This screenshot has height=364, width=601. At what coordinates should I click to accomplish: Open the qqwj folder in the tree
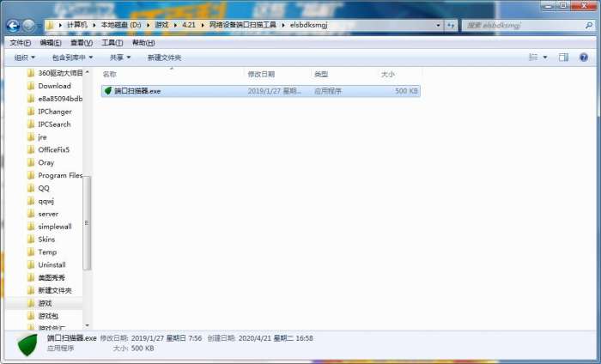click(x=41, y=201)
